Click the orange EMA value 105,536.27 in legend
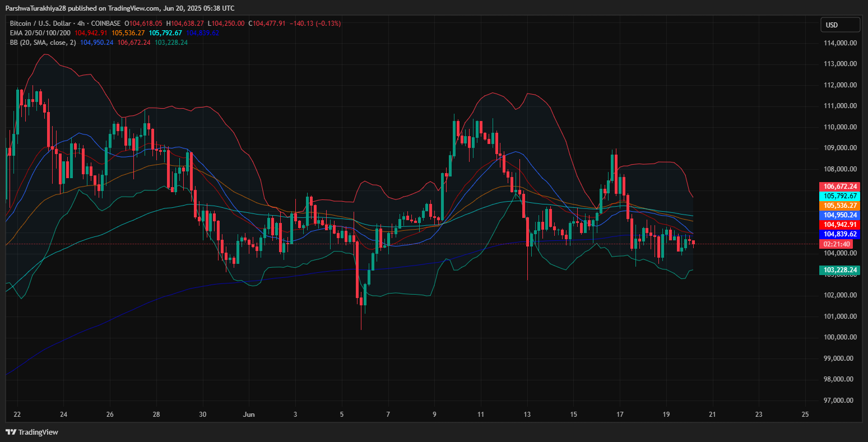The height and width of the screenshot is (442, 868). 127,33
